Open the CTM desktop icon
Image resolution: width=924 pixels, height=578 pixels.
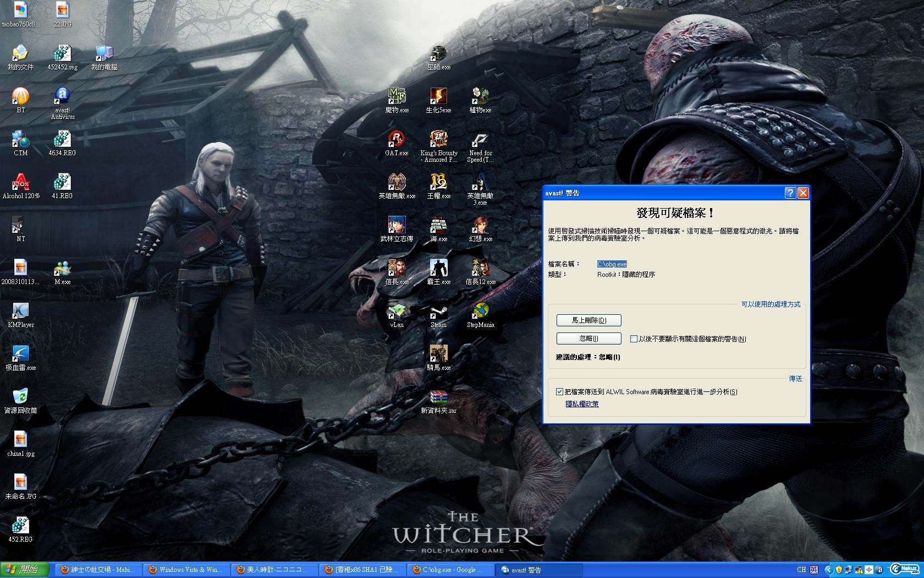click(x=20, y=143)
